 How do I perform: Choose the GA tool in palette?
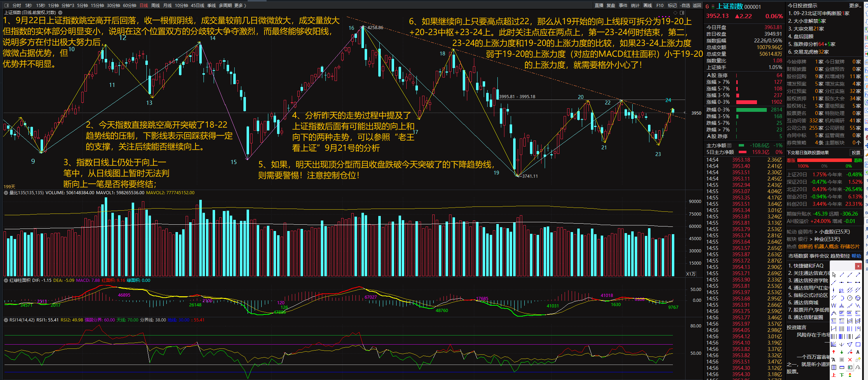[850, 313]
